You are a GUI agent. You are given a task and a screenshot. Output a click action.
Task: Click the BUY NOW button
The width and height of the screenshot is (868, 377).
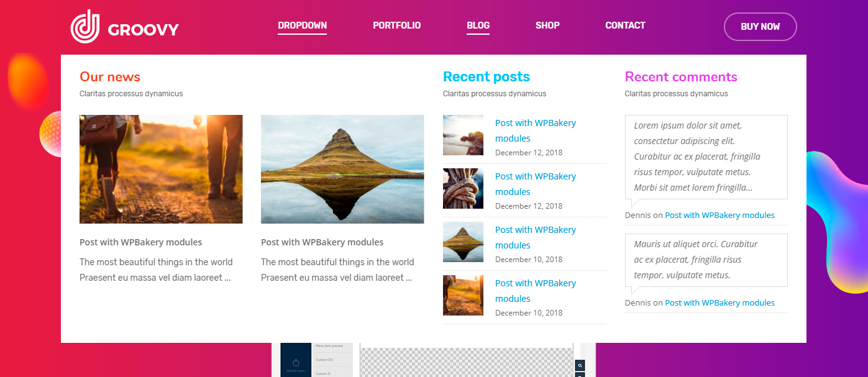tap(760, 27)
